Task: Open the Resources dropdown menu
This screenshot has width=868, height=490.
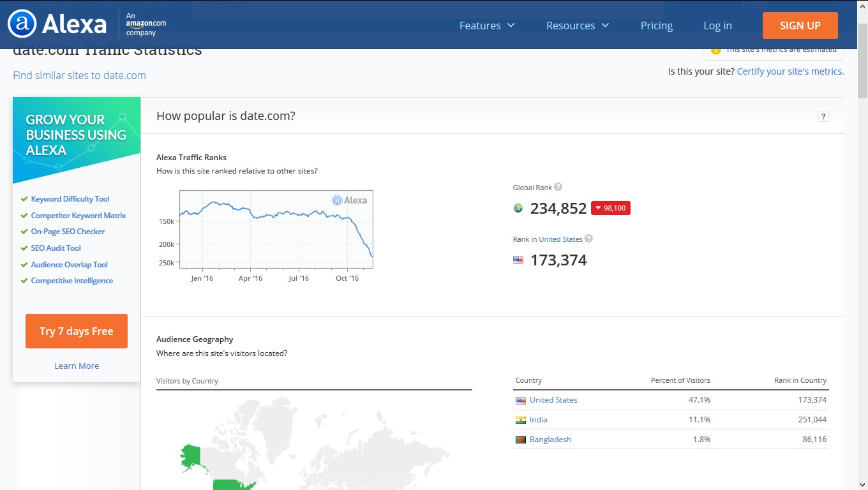Action: [x=578, y=26]
